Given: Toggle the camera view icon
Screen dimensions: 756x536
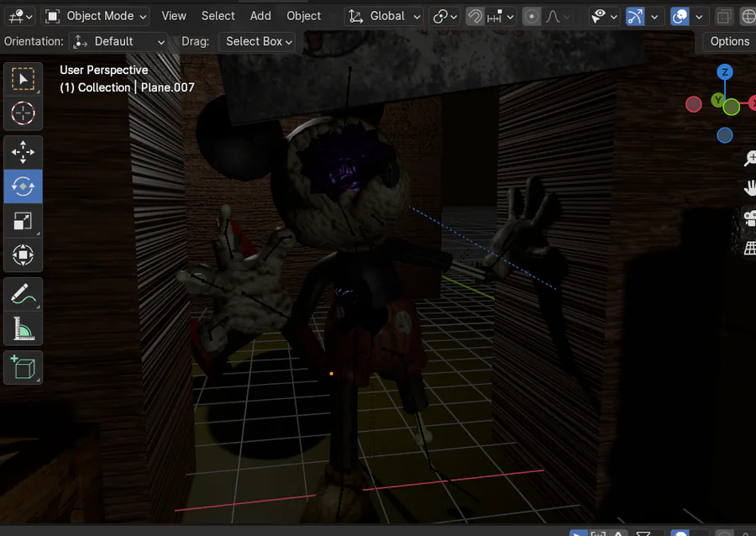Looking at the screenshot, I should (x=750, y=218).
